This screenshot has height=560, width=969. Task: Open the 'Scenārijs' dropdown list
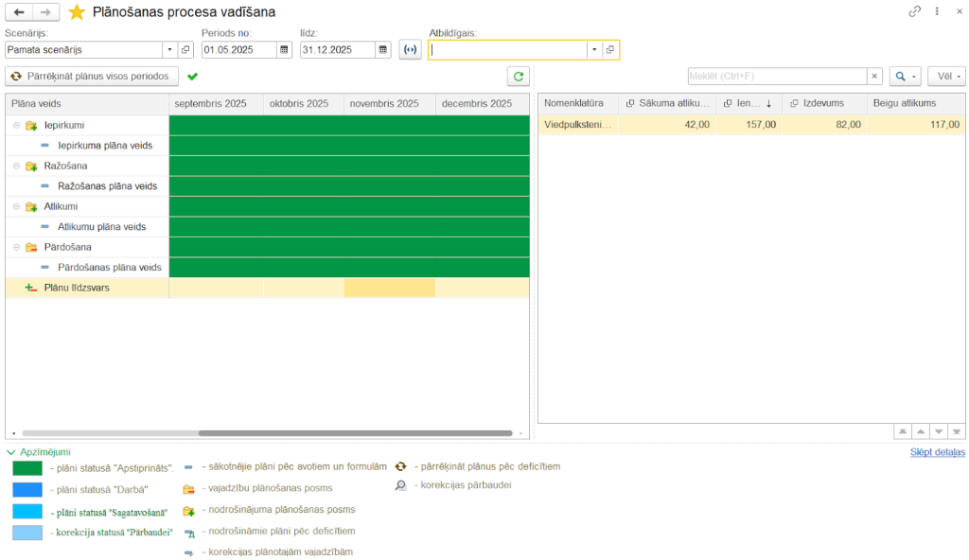[x=168, y=49]
